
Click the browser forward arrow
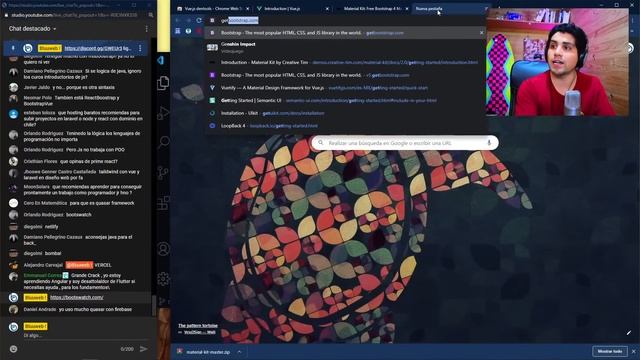click(x=188, y=20)
